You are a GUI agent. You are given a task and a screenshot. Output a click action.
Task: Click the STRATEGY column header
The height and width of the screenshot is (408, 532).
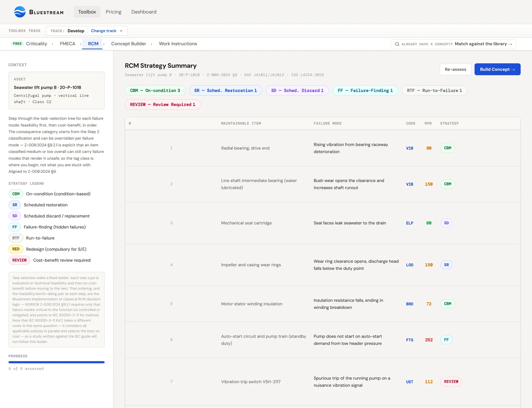(x=449, y=123)
